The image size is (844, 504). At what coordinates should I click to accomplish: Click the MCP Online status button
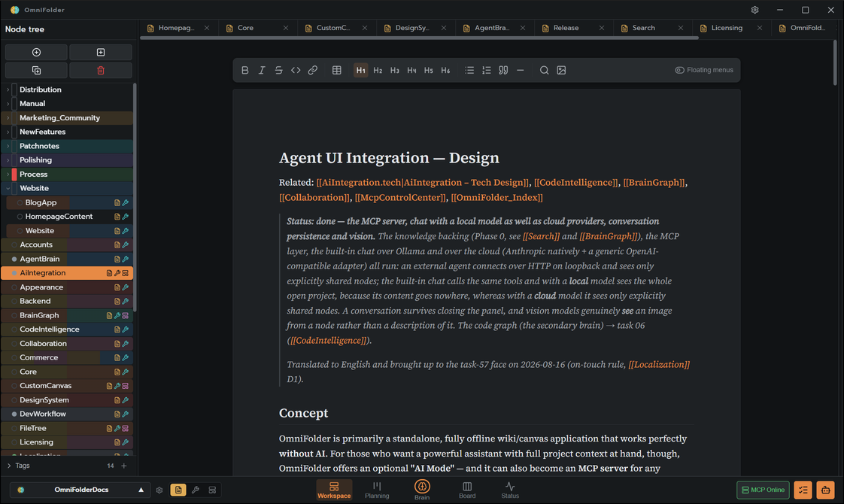point(763,490)
